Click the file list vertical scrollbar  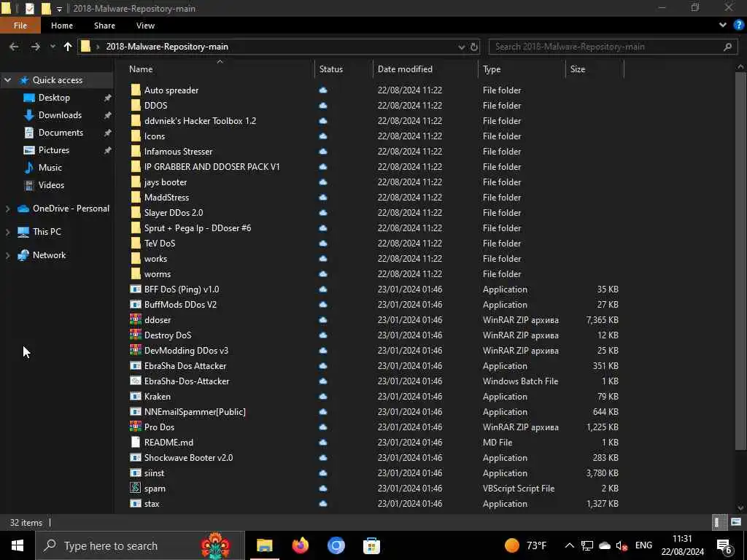coord(740,260)
